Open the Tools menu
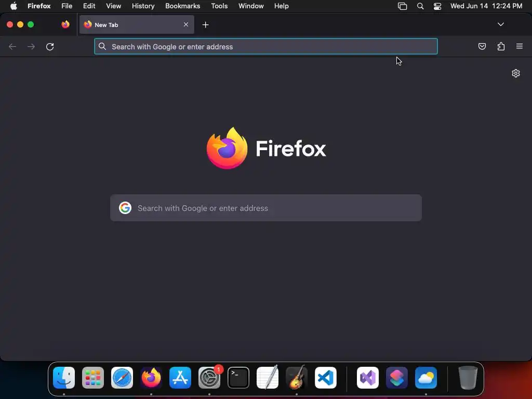This screenshot has width=532, height=399. click(x=219, y=6)
